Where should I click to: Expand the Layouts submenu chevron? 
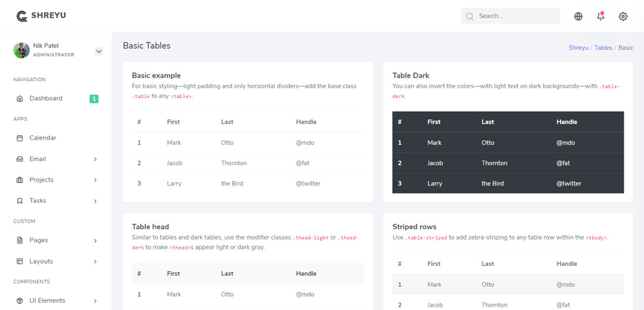click(x=95, y=261)
